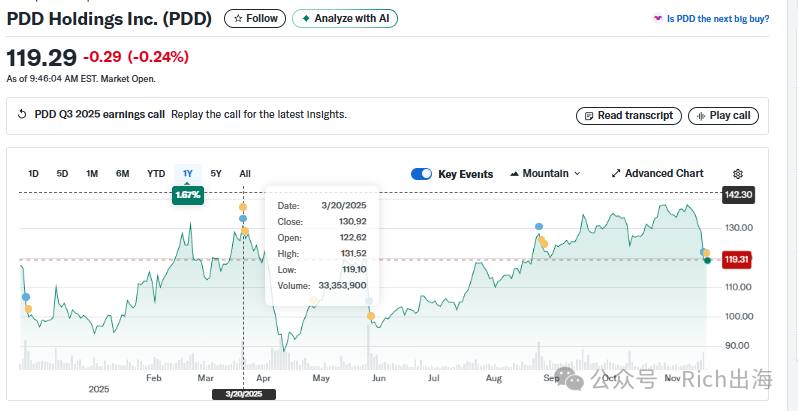Screen dimensions: 798x411
Task: Click the 119.31 current price label
Action: click(x=736, y=260)
